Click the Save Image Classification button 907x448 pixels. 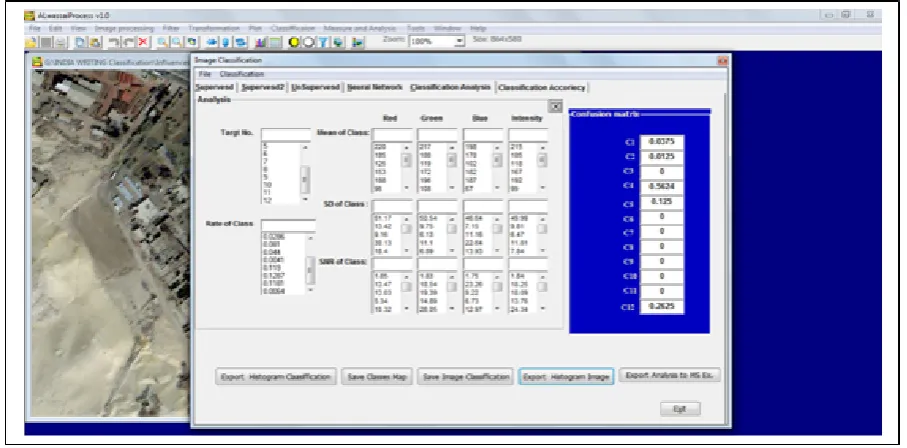tap(465, 376)
